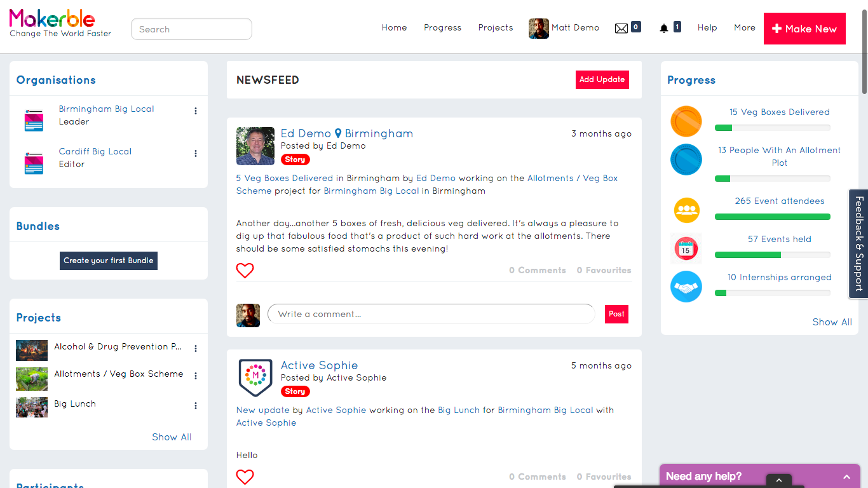Open 265 Event attendees link

click(x=780, y=201)
